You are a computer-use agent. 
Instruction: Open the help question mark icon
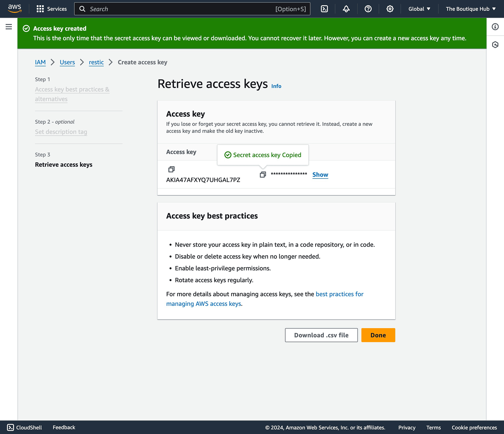tap(368, 9)
